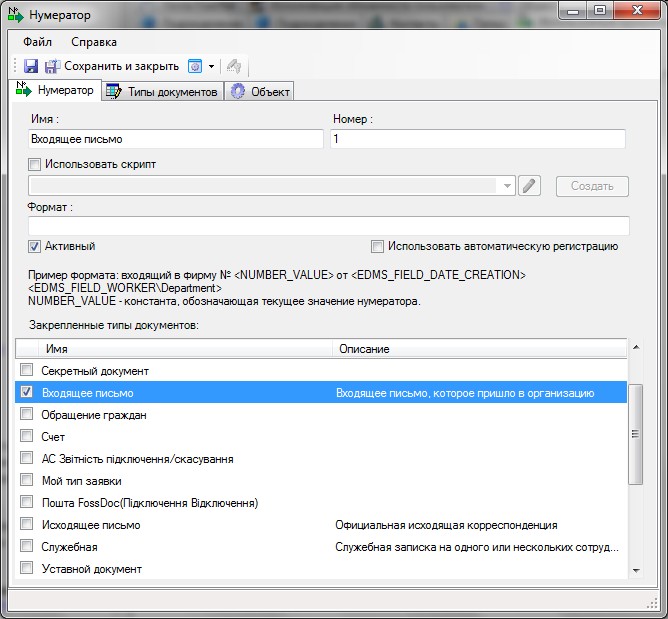Click the Нумератор window title icon
The width and height of the screenshot is (668, 619).
click(16, 13)
